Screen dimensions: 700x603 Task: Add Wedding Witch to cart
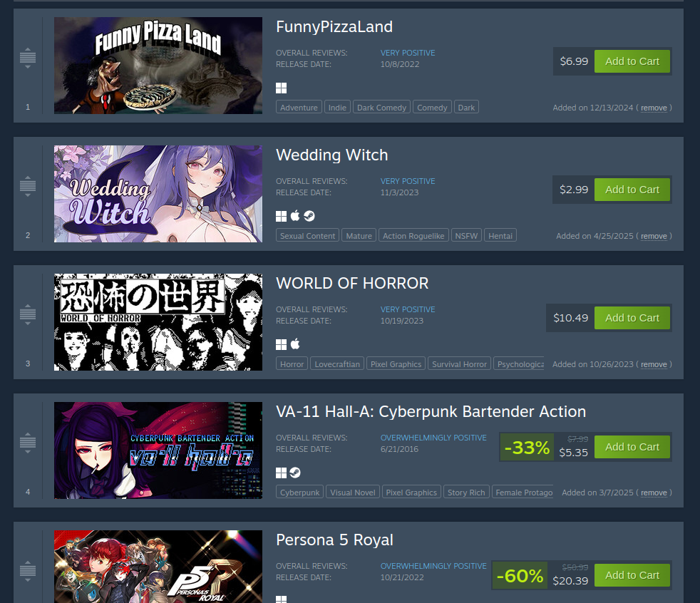tap(632, 190)
